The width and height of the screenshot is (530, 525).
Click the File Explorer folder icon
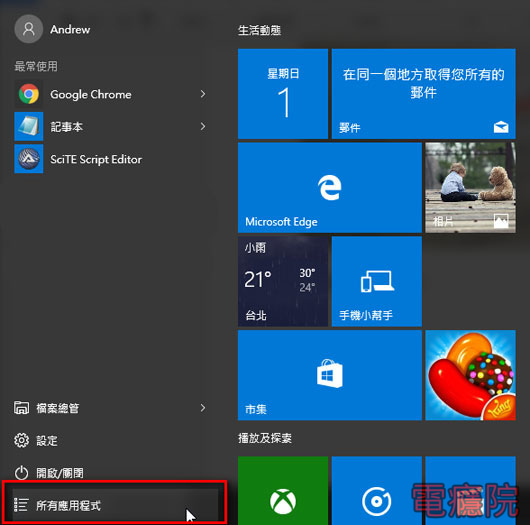tap(21, 408)
